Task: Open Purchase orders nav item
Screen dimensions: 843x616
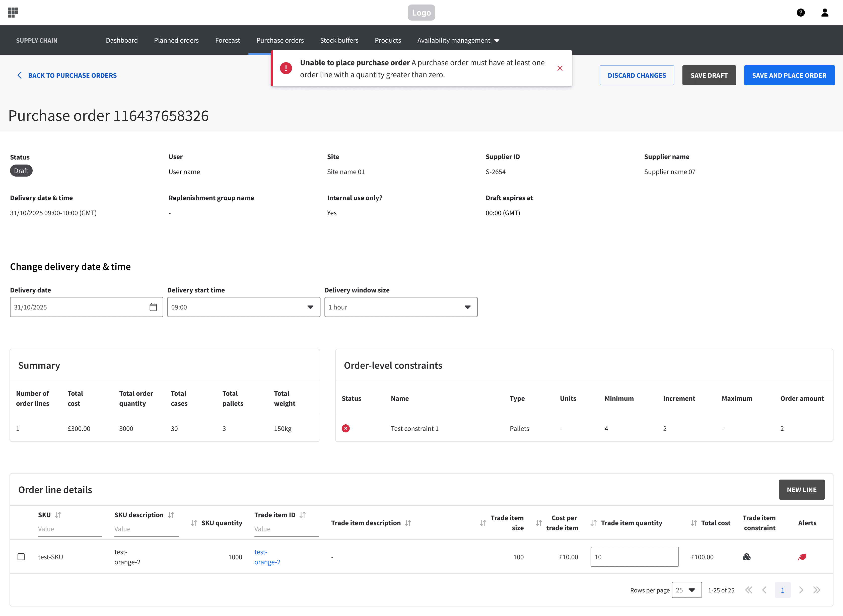Action: (x=280, y=40)
